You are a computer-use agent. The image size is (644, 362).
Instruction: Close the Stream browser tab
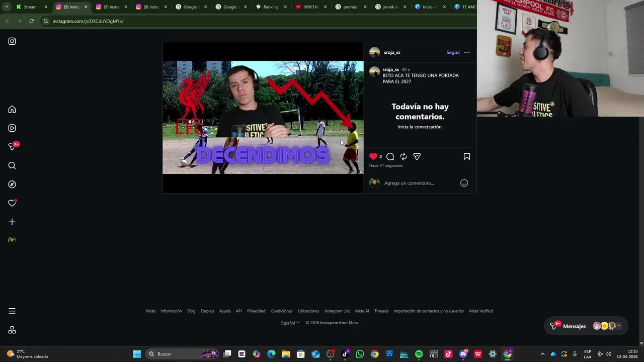coord(46,7)
